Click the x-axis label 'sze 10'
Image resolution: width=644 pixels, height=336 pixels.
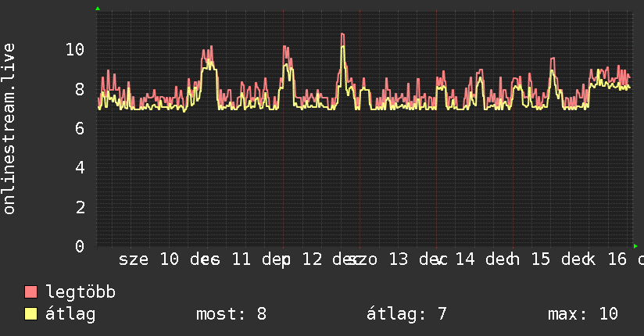148,259
